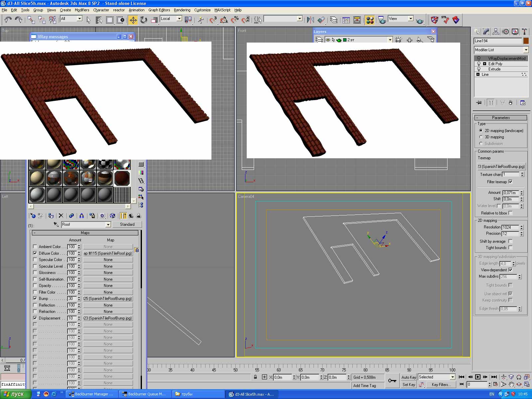
Task: Click the Undo arrow in main toolbar
Action: click(x=8, y=20)
